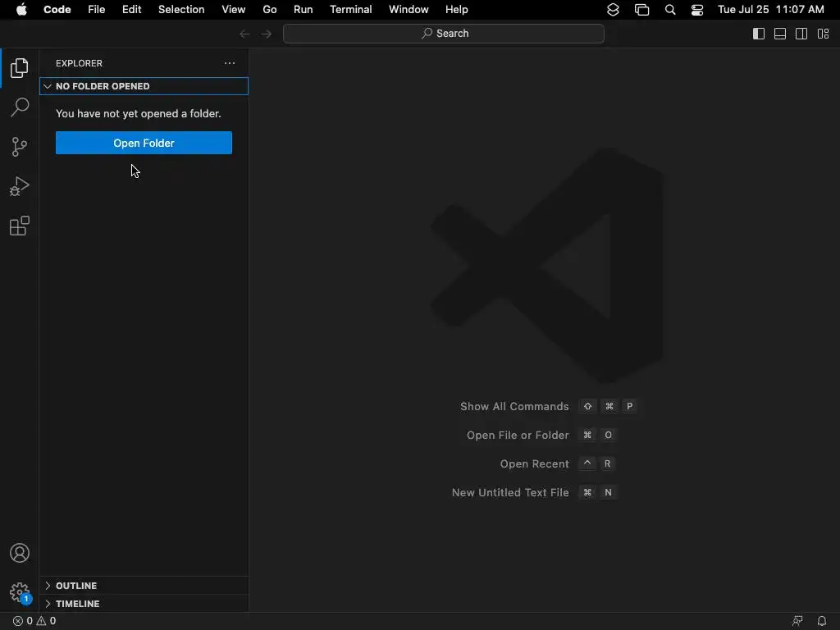
Task: Open the Extensions view
Action: 20,226
